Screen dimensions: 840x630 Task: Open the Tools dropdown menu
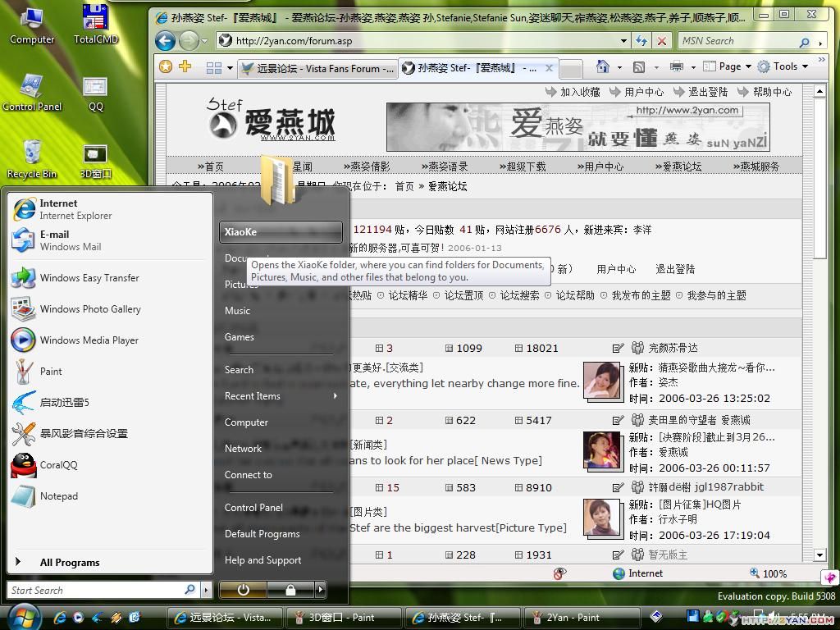784,67
